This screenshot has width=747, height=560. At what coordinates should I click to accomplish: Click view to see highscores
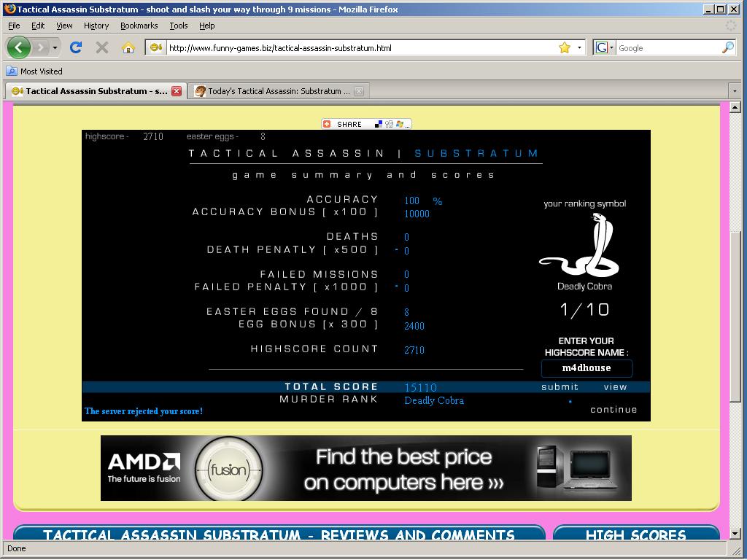click(615, 387)
